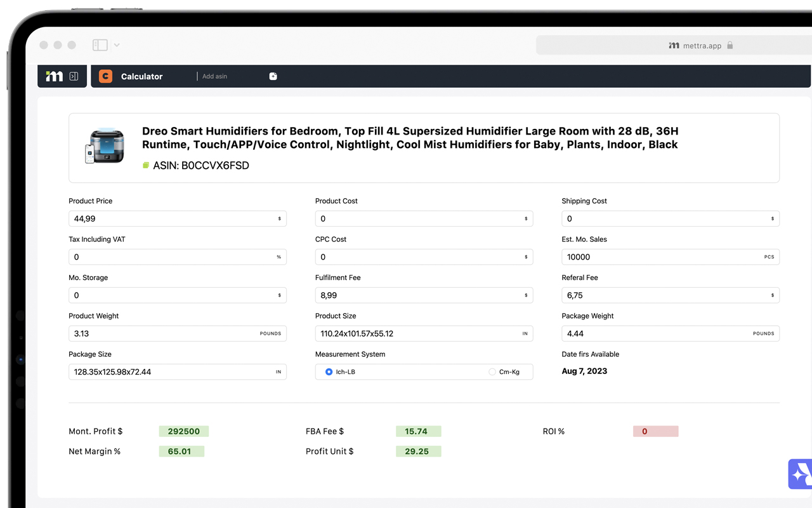This screenshot has width=812, height=508.
Task: Open the AI assistant sparkle button
Action: [800, 474]
